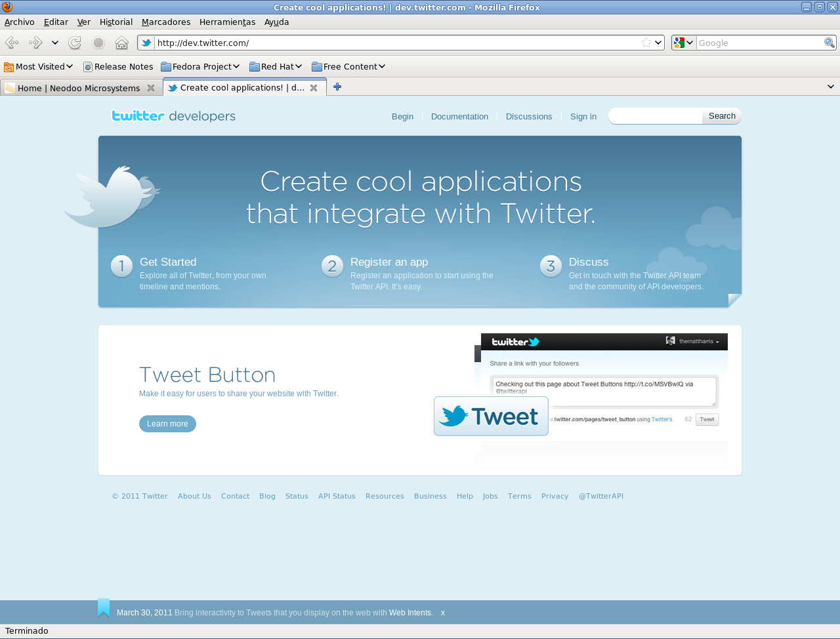Click the blue bookmark ribbon in the announcement bar
Screen dimensions: 840x639
tap(104, 608)
